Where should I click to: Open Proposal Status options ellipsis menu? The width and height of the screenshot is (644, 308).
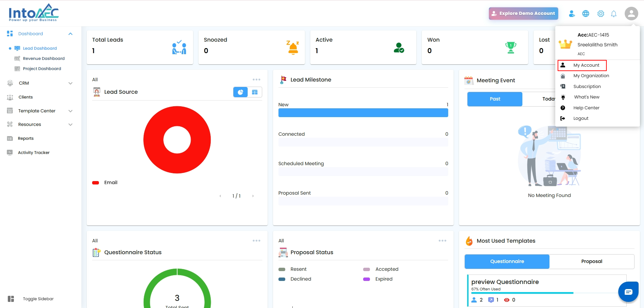442,241
